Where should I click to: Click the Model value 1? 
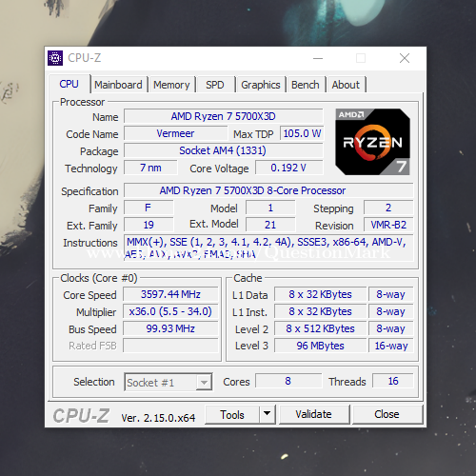coord(270,208)
